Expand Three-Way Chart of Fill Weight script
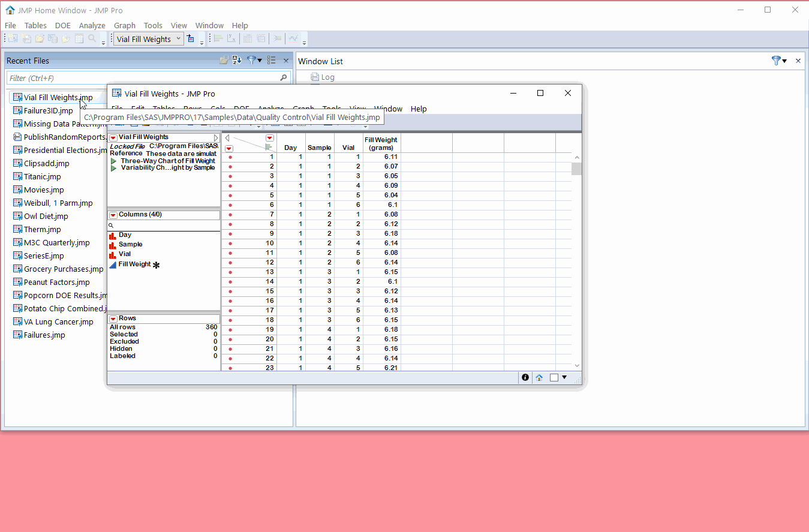The width and height of the screenshot is (809, 532). coord(114,161)
